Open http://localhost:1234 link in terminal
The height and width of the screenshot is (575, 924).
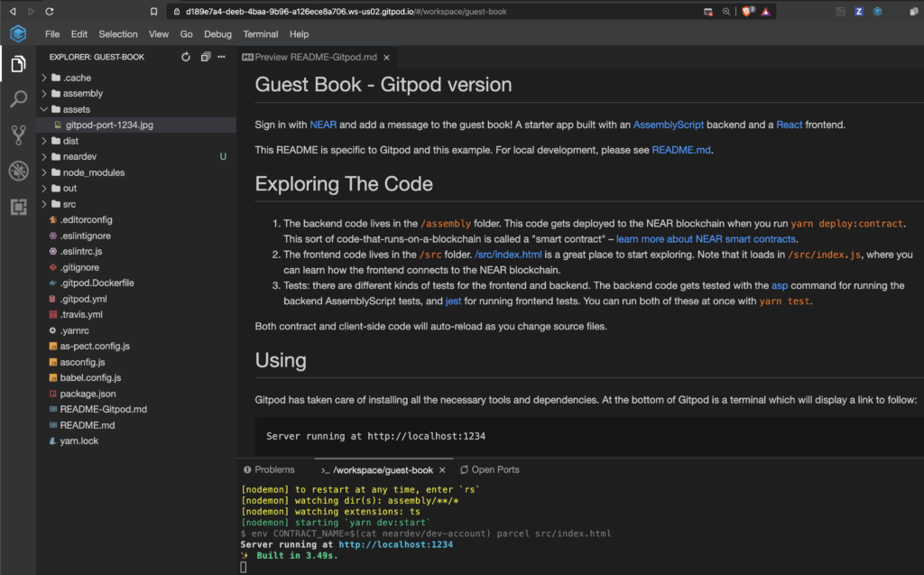tap(396, 545)
